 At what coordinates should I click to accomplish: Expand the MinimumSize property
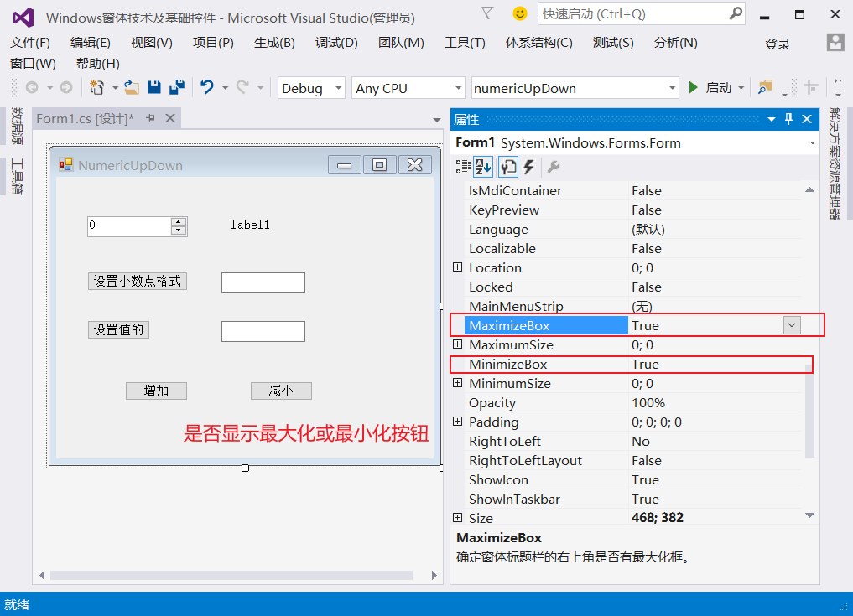[x=457, y=383]
